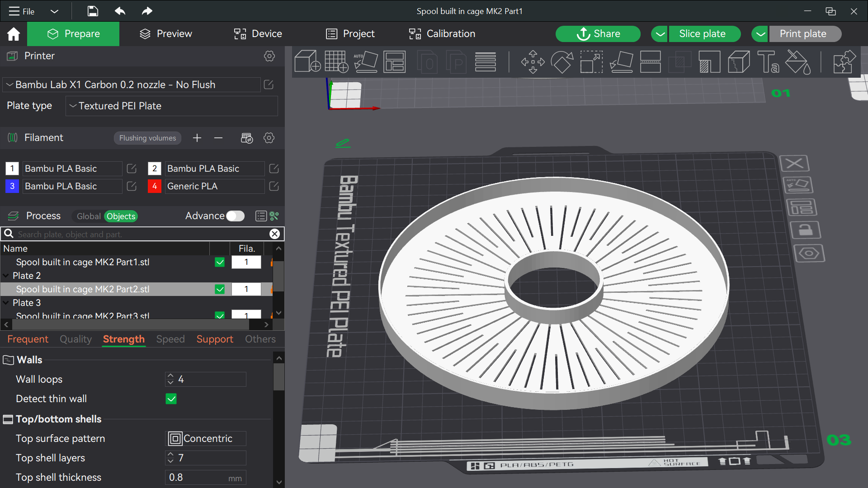Click the Arrange all objects icon

[x=395, y=61]
